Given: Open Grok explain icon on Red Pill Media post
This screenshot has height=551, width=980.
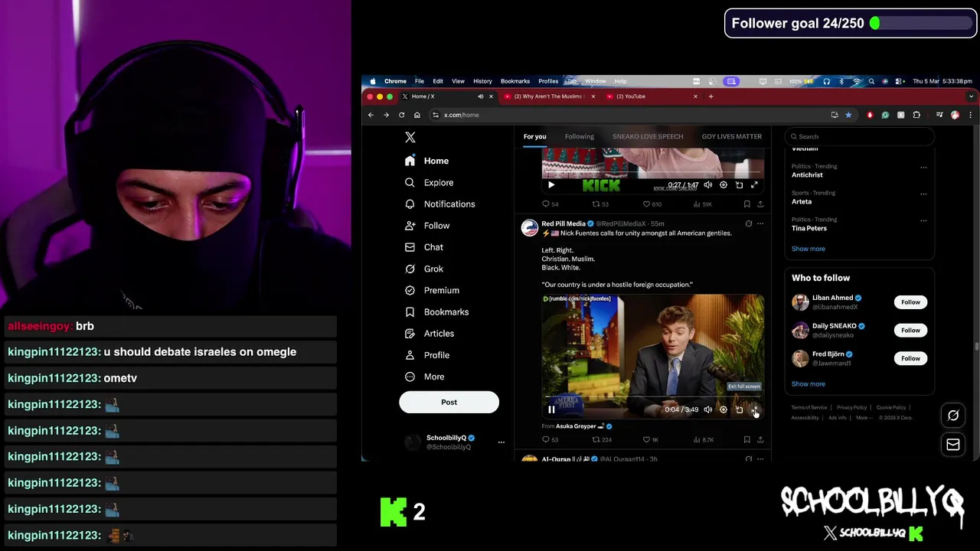Looking at the screenshot, I should pyautogui.click(x=748, y=223).
